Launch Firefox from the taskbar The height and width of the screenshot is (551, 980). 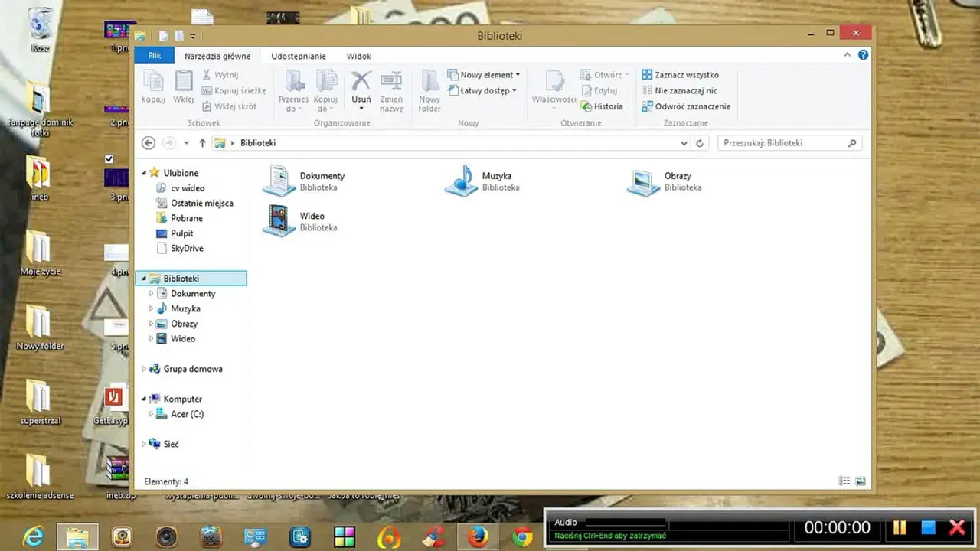click(x=479, y=537)
